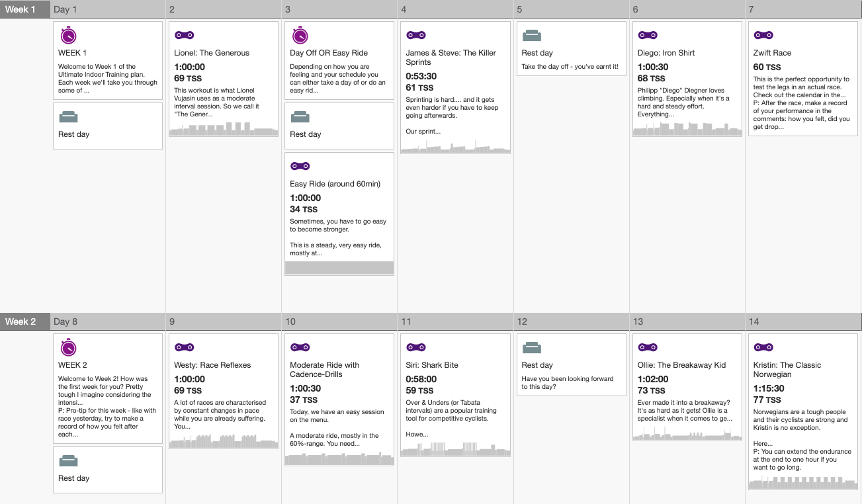
Task: Open Ollie: The Breakaway Kid workout
Action: point(681,365)
